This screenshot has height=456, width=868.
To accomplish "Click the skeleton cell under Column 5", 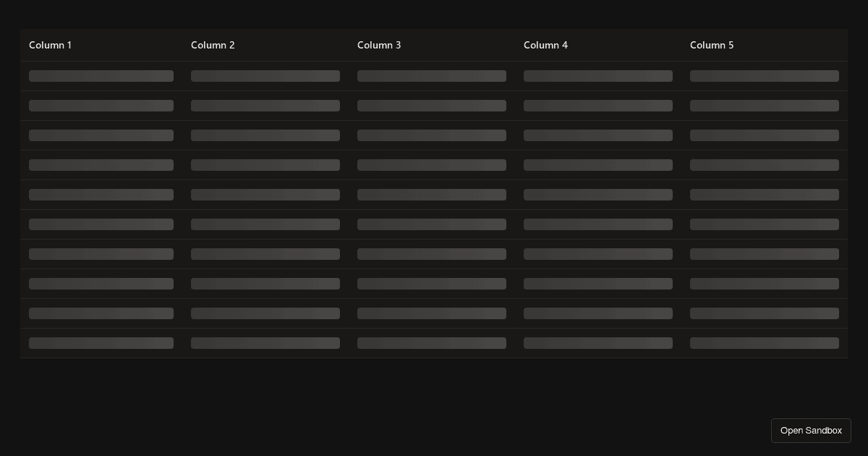I will (x=765, y=76).
